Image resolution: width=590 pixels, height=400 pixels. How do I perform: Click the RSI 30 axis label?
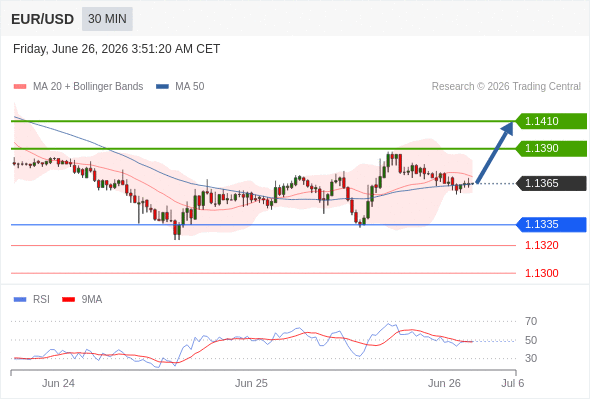[531, 358]
